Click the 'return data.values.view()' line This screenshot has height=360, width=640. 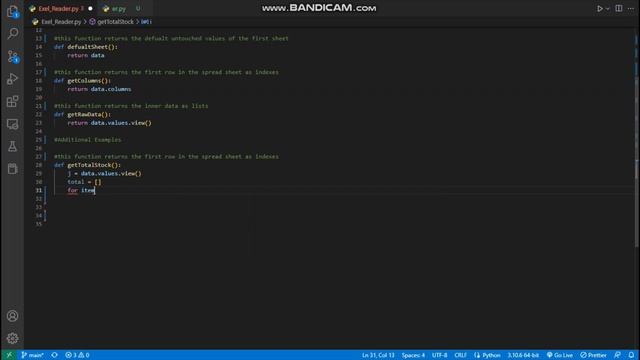(x=109, y=123)
